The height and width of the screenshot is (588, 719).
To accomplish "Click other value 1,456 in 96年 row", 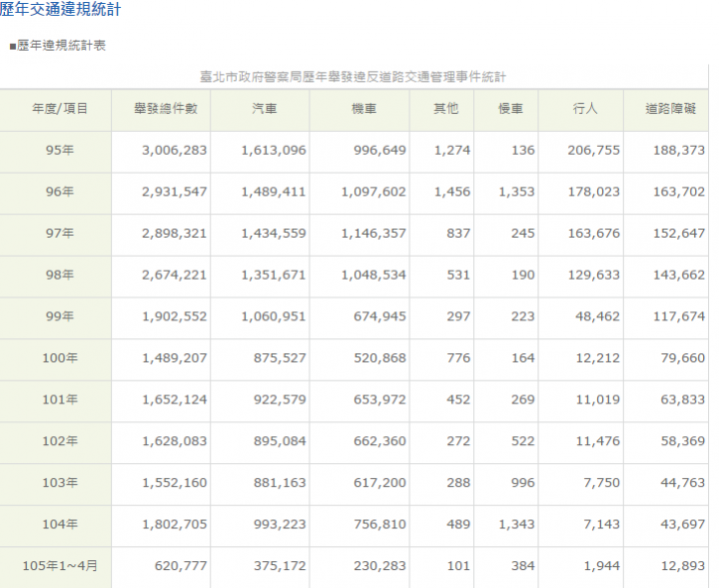I will point(452,192).
